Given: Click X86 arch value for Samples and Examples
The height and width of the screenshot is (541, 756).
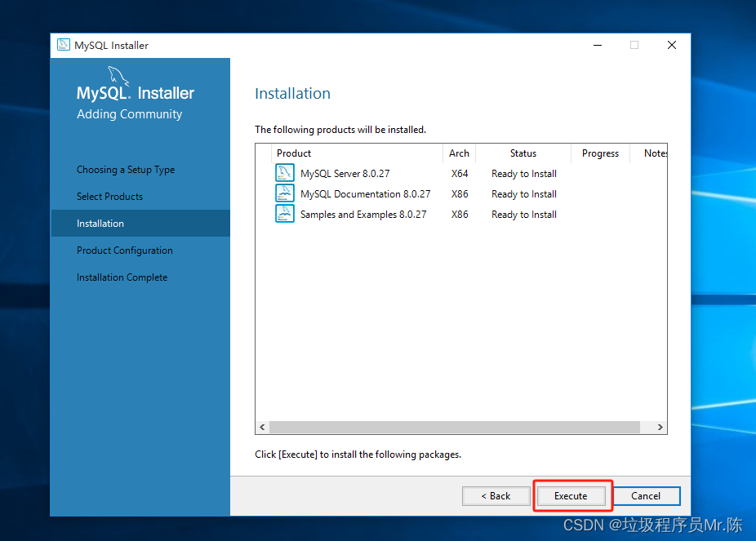Looking at the screenshot, I should pyautogui.click(x=460, y=215).
